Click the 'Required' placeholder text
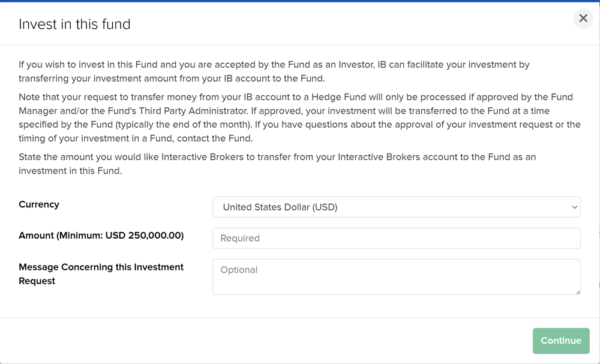This screenshot has width=600, height=364. (x=240, y=238)
